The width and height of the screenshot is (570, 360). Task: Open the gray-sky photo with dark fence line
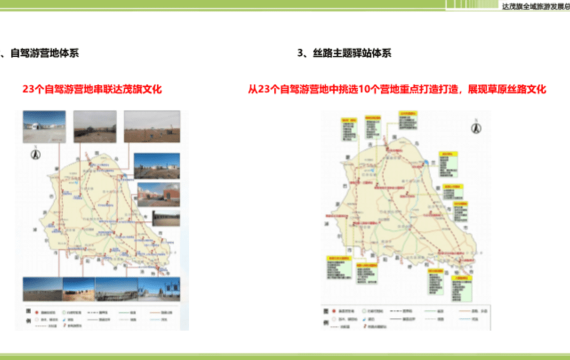point(95,127)
